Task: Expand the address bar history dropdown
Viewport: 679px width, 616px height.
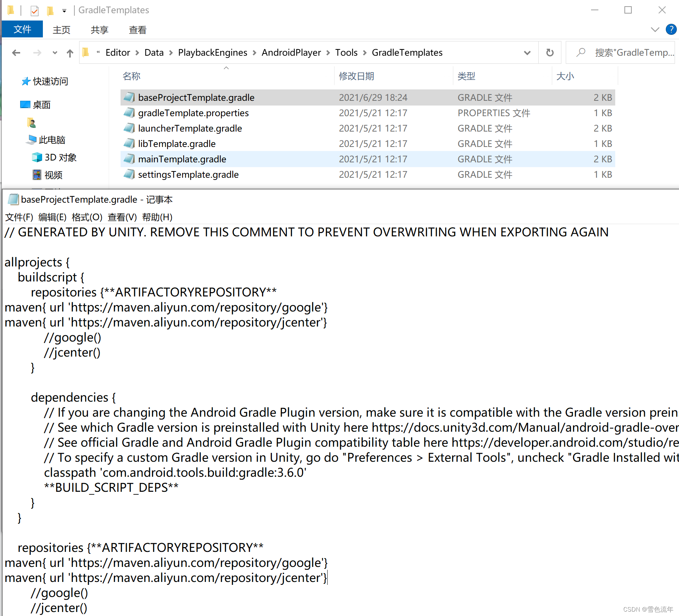Action: tap(527, 53)
